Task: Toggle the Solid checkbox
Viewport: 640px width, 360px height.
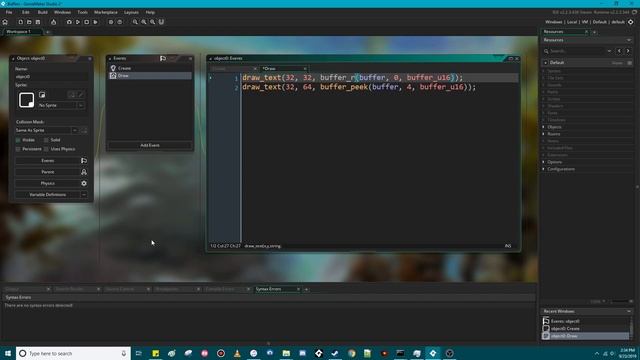Action: (x=46, y=140)
